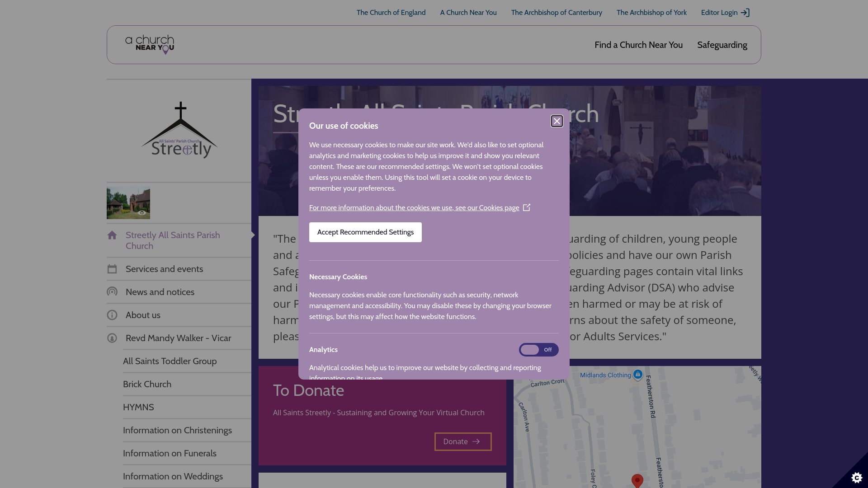Click the Necessary Cookies heading

tap(338, 277)
